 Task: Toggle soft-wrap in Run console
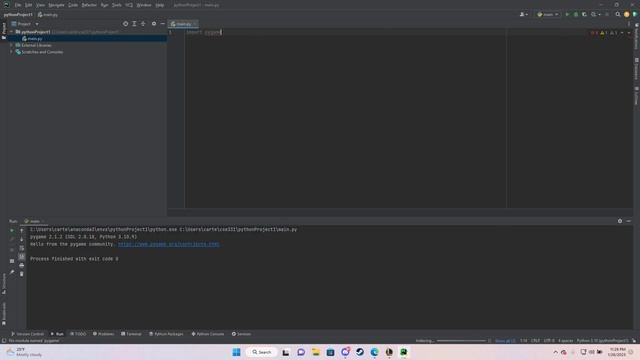pyautogui.click(x=22, y=248)
